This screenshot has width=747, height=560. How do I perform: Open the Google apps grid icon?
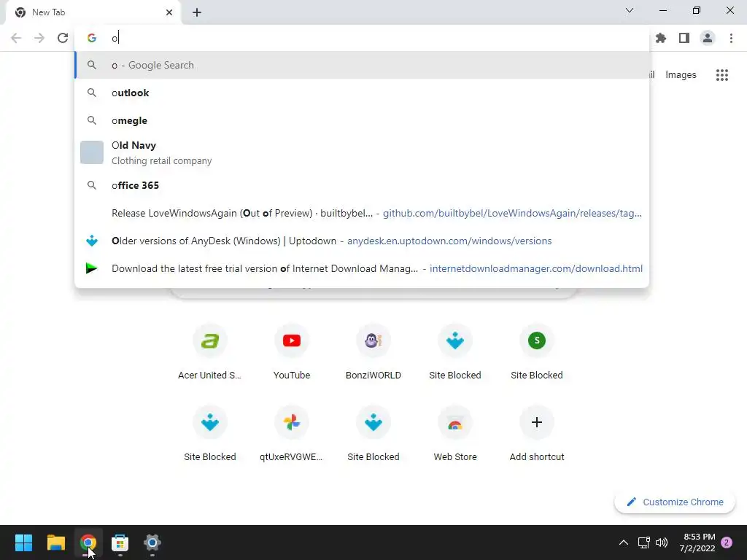click(722, 75)
